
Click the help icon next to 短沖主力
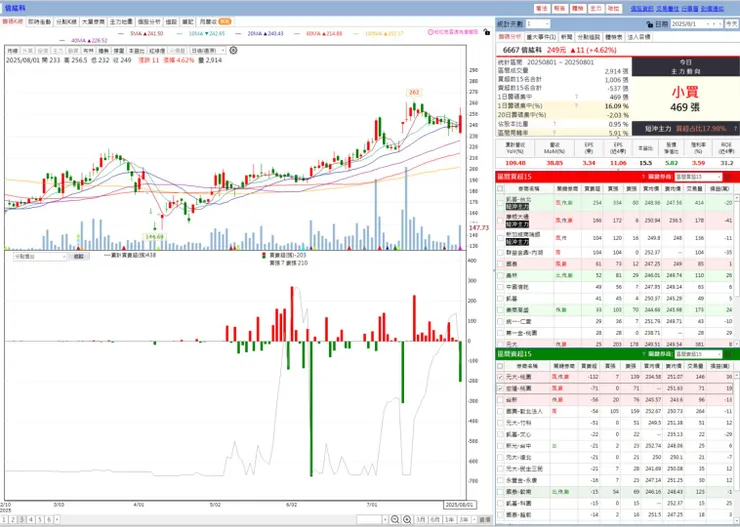pos(735,128)
